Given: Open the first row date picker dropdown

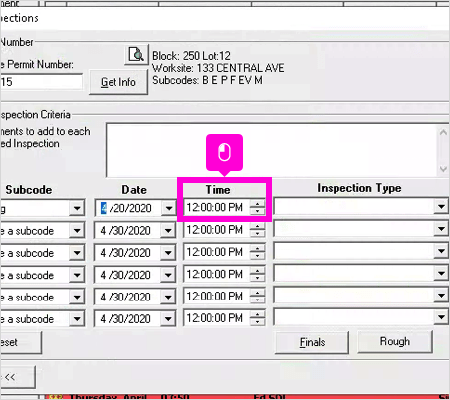Looking at the screenshot, I should pyautogui.click(x=169, y=208).
